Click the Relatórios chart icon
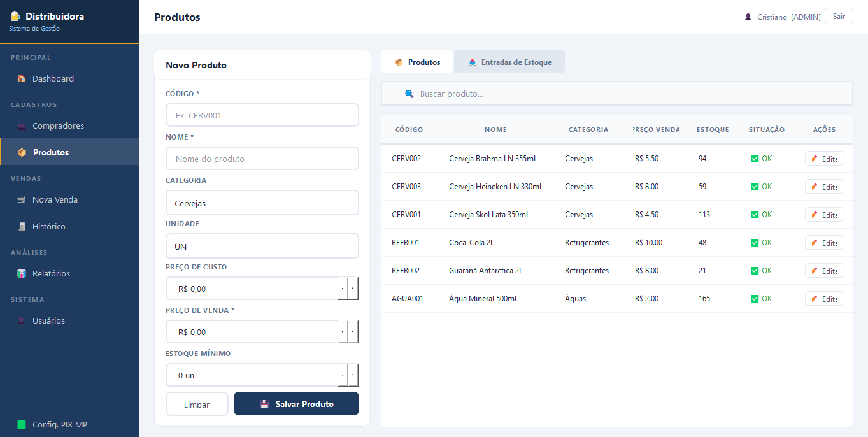This screenshot has width=868, height=437. pos(22,274)
